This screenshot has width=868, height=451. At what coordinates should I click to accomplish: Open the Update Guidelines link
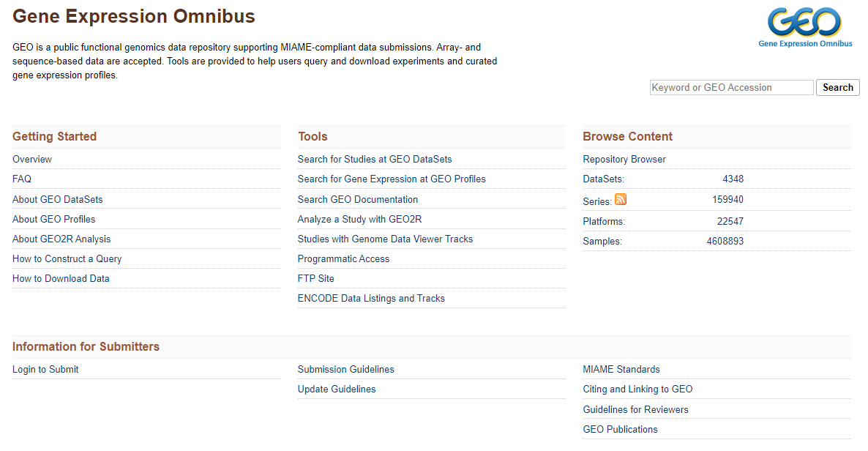click(x=337, y=389)
